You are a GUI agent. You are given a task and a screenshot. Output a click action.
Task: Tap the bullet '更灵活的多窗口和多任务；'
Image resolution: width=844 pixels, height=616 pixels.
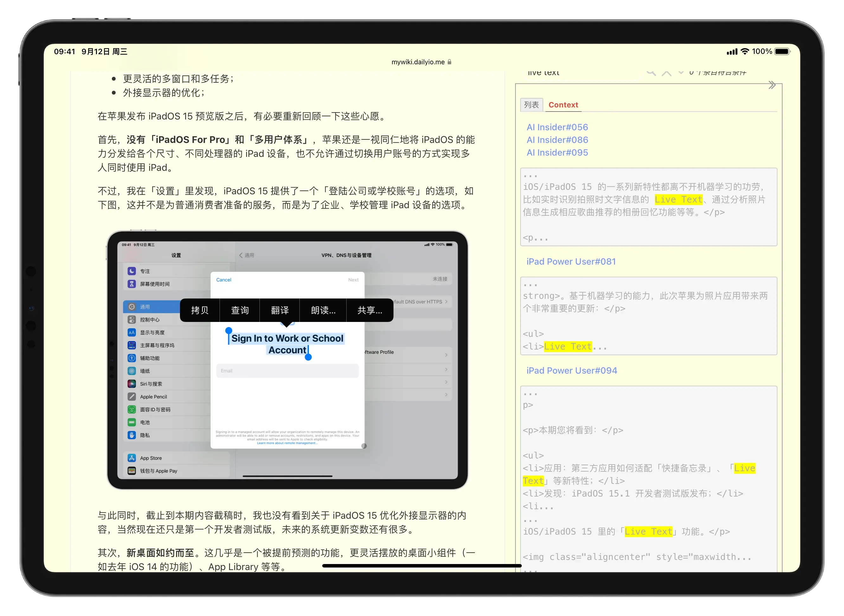click(x=179, y=79)
